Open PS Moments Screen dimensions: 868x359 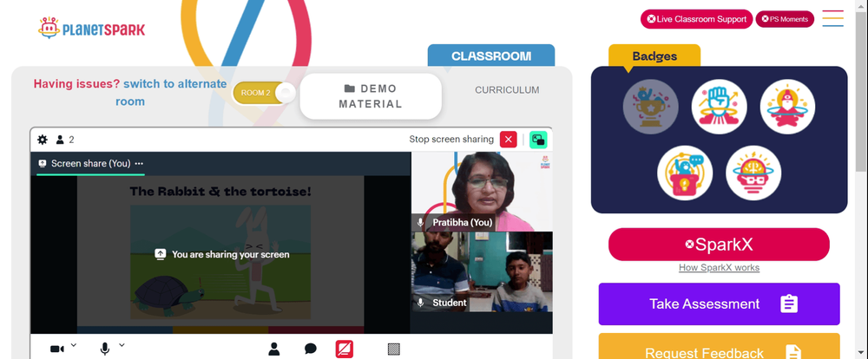pyautogui.click(x=785, y=19)
